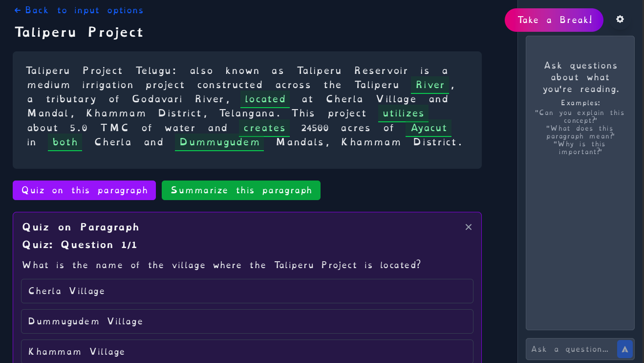Select highlighted word utilizes
Image resolution: width=644 pixels, height=363 pixels.
click(x=403, y=113)
